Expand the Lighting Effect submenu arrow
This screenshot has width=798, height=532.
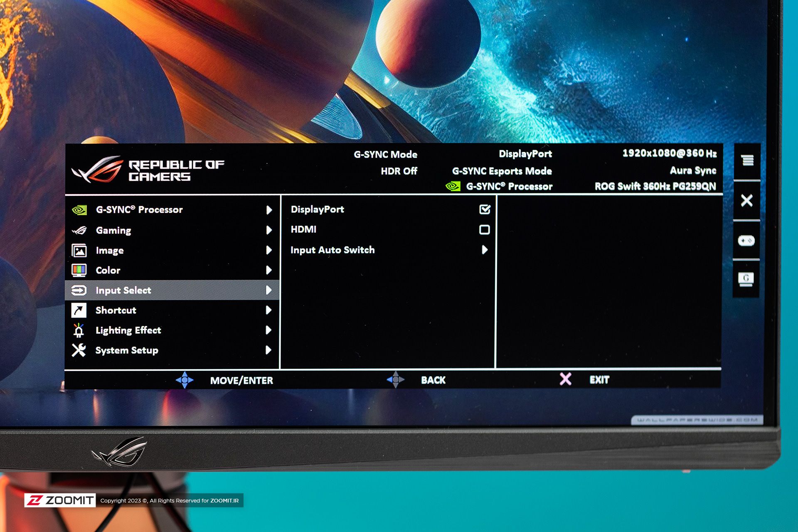point(268,330)
